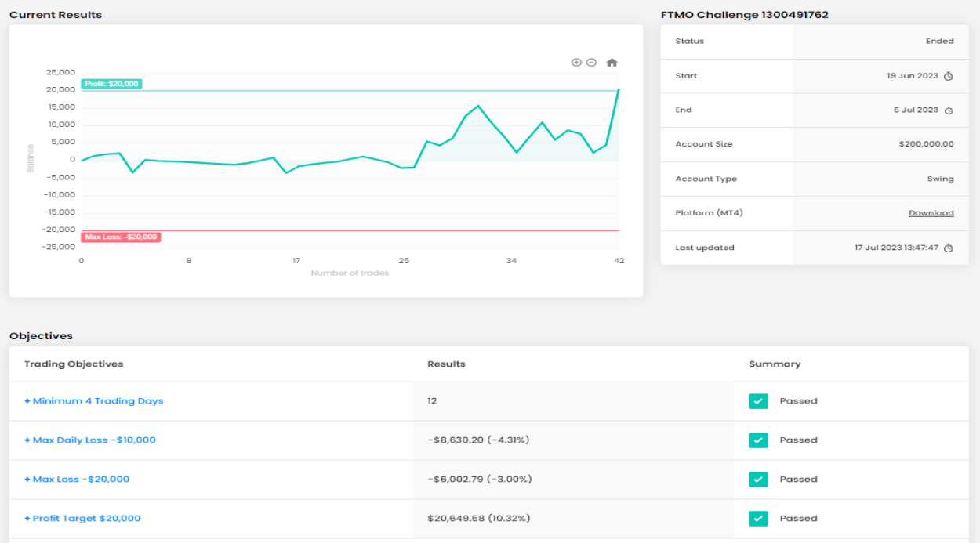The height and width of the screenshot is (543, 980).
Task: Click the FTMO Challenge 1300491762 heading
Action: pos(744,15)
